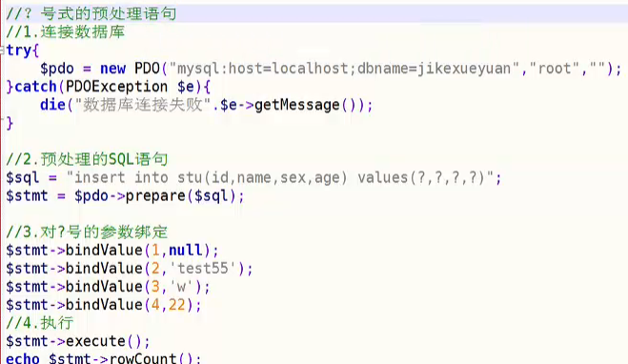This screenshot has height=364, width=628.
Task: Click the '$pdo' variable in the assignment line
Action: (57, 69)
